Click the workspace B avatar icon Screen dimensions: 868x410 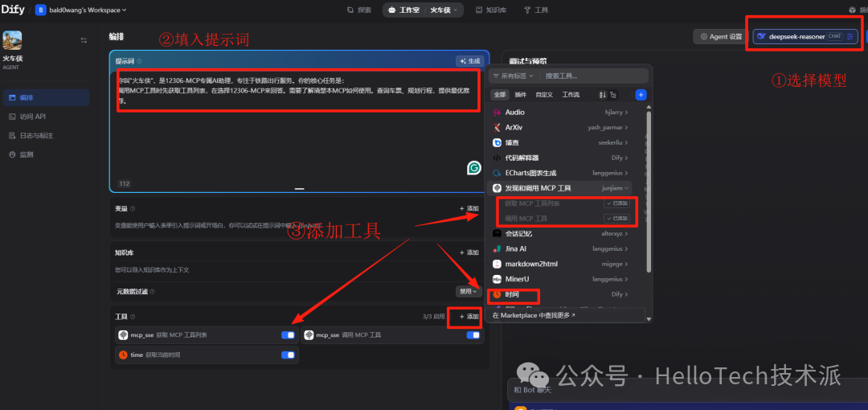[40, 10]
